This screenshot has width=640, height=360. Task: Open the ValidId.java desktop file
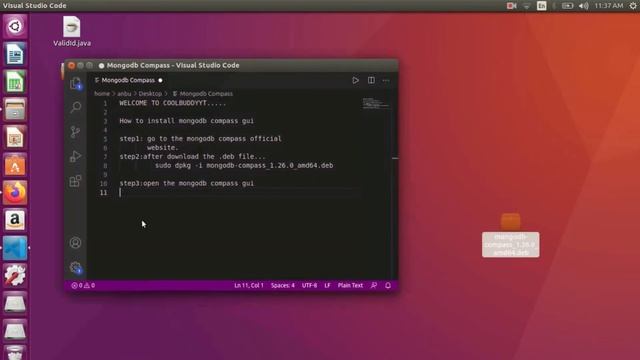pos(72,32)
